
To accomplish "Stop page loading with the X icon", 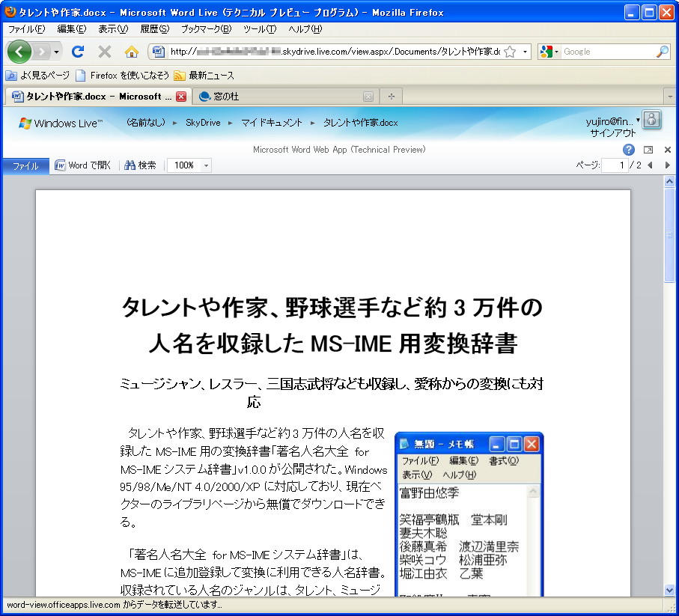I will pyautogui.click(x=104, y=51).
